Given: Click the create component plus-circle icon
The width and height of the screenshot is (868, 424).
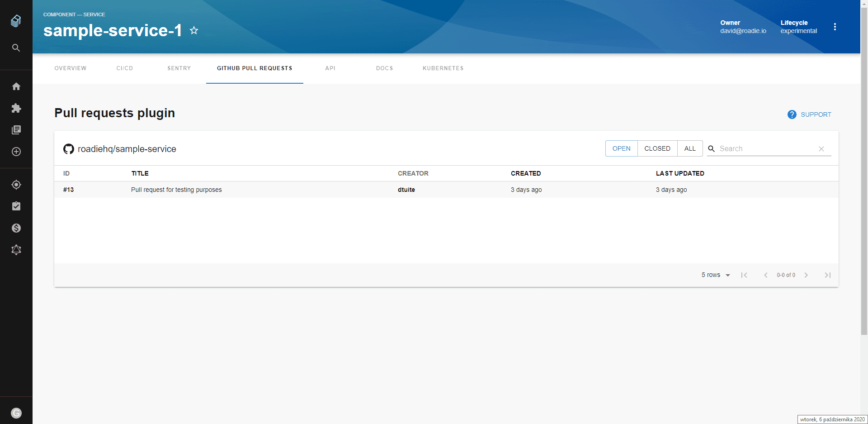Looking at the screenshot, I should coord(16,152).
